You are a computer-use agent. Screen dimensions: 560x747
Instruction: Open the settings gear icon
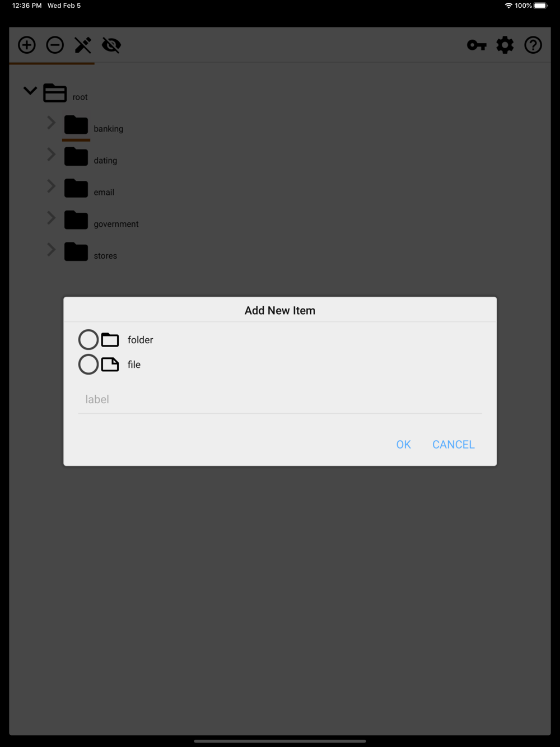[505, 45]
